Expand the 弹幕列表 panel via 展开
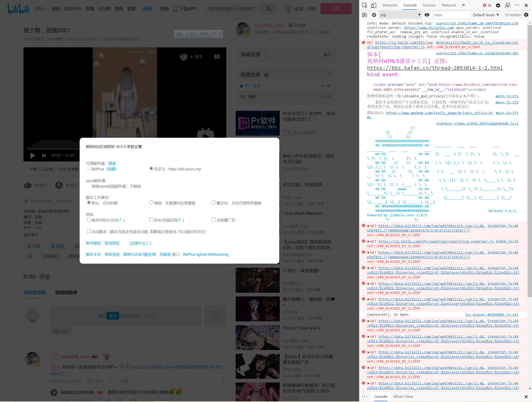532x402 pixels. [x=327, y=55]
